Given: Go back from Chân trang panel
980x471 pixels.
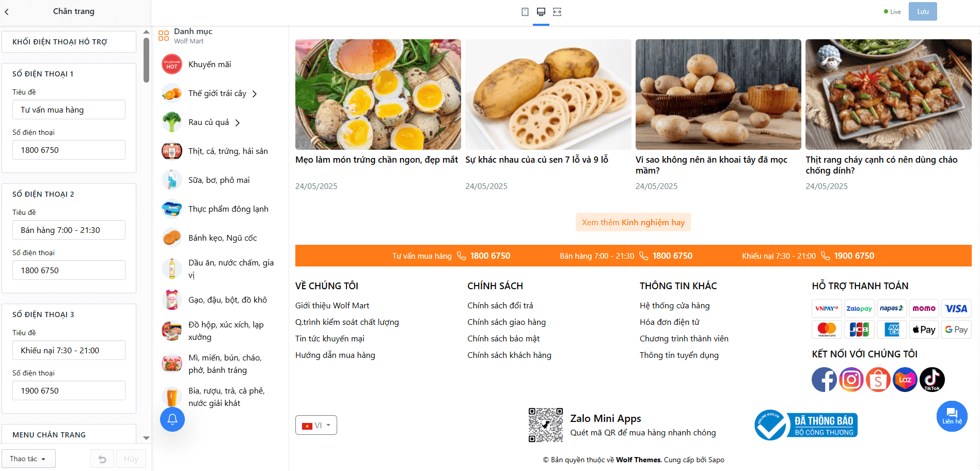Looking at the screenshot, I should coord(7,11).
